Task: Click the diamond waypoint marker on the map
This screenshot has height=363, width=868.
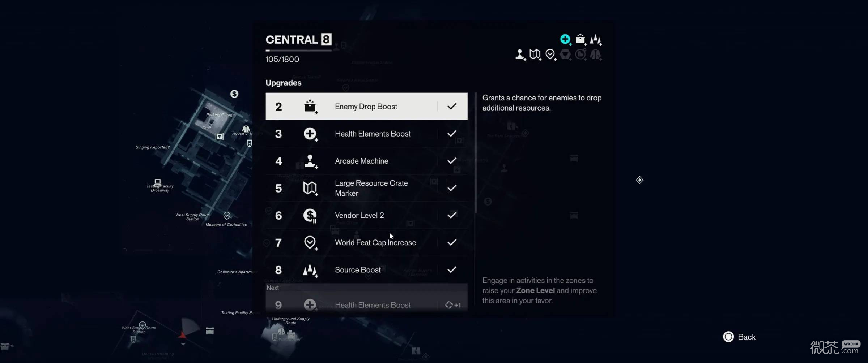Action: tap(639, 180)
